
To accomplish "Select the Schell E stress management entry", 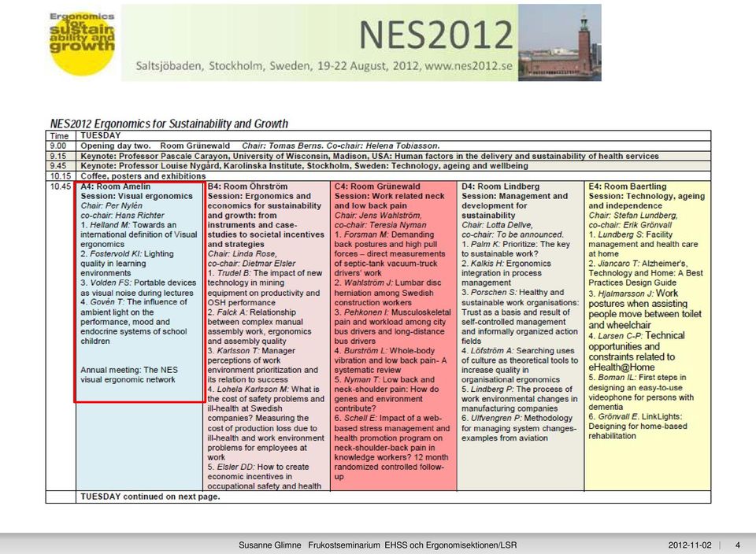I will (392, 447).
